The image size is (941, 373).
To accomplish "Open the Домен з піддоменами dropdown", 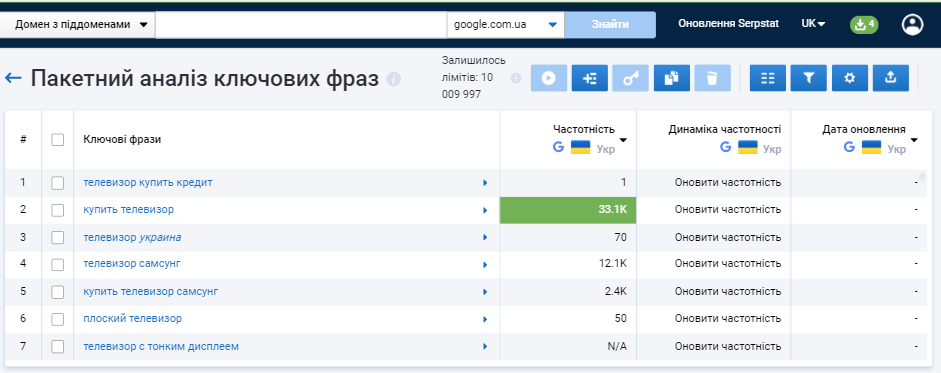I will tap(78, 25).
